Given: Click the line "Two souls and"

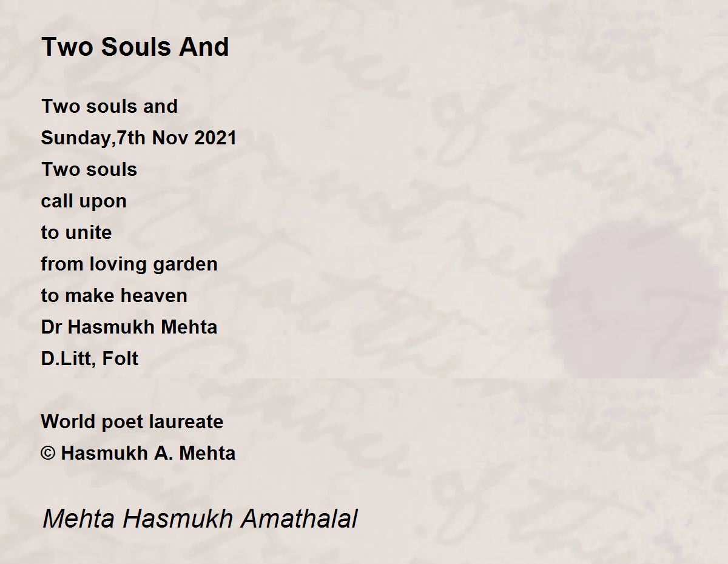Looking at the screenshot, I should (109, 106).
